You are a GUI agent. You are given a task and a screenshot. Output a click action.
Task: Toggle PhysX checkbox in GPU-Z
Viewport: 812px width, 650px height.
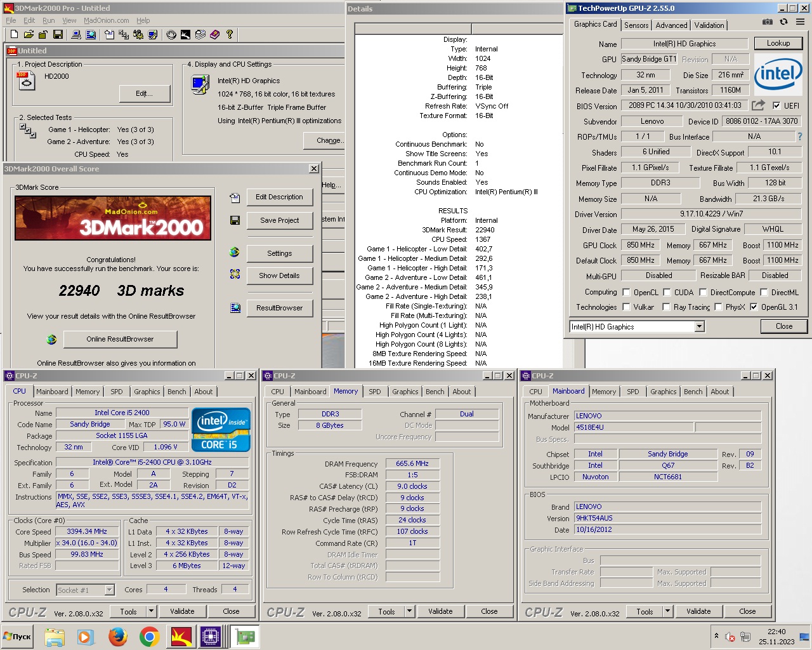pyautogui.click(x=718, y=307)
